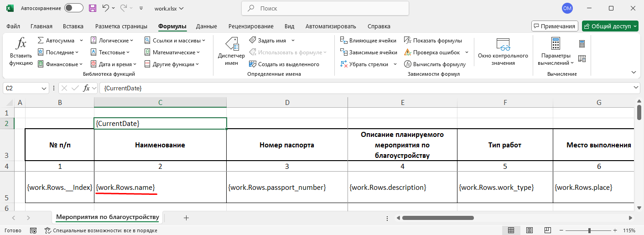Screen dimensions: 644x235
Task: Switch to the Insert (Вставка) tab
Action: pos(73,26)
